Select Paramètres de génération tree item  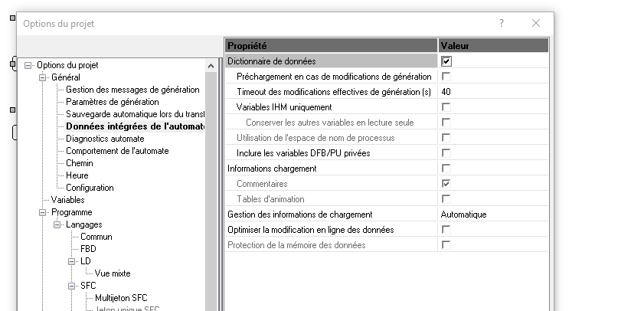(x=113, y=102)
